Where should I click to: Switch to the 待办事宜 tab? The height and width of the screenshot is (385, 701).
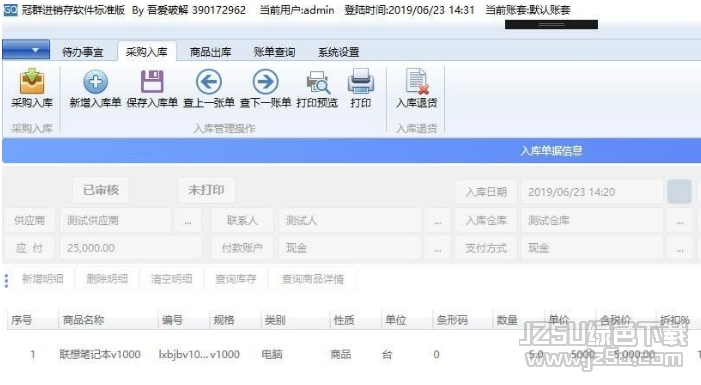tap(83, 52)
